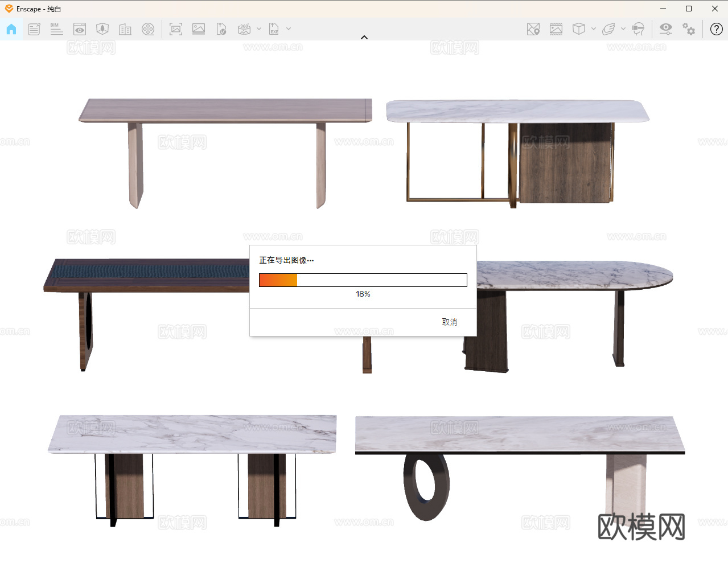Click the 正在导出图像 dialog title text
728x587 pixels.
(x=286, y=260)
